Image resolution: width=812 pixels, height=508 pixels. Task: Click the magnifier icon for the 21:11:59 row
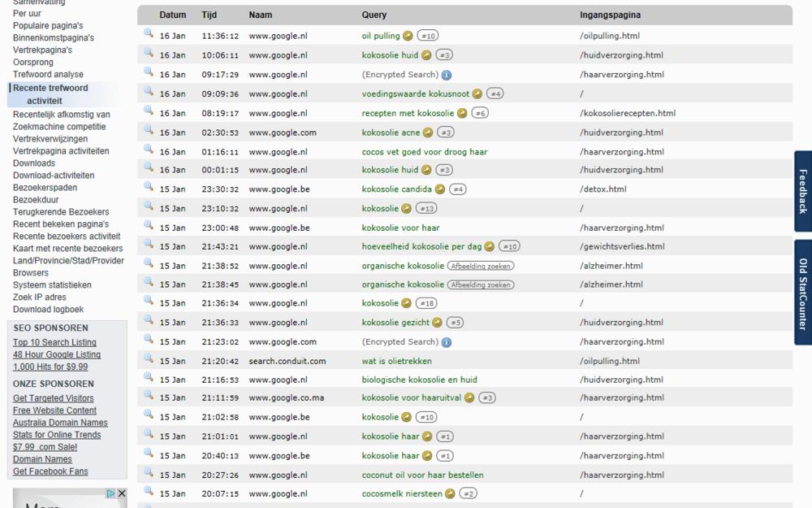click(148, 396)
